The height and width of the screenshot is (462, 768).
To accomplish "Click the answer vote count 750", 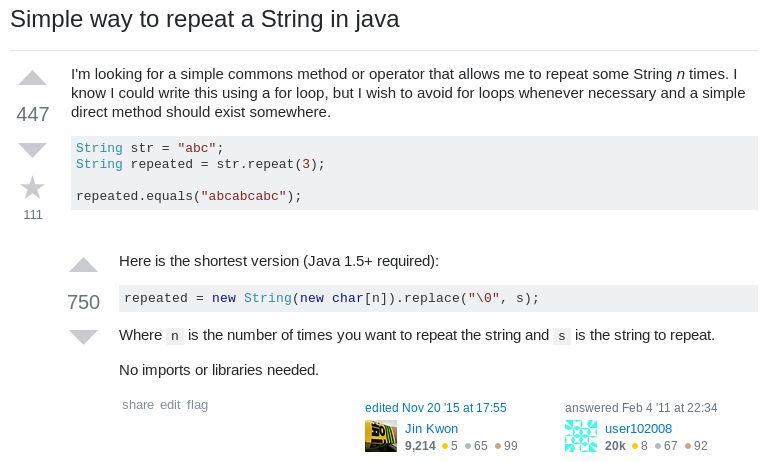I will click(x=83, y=302).
